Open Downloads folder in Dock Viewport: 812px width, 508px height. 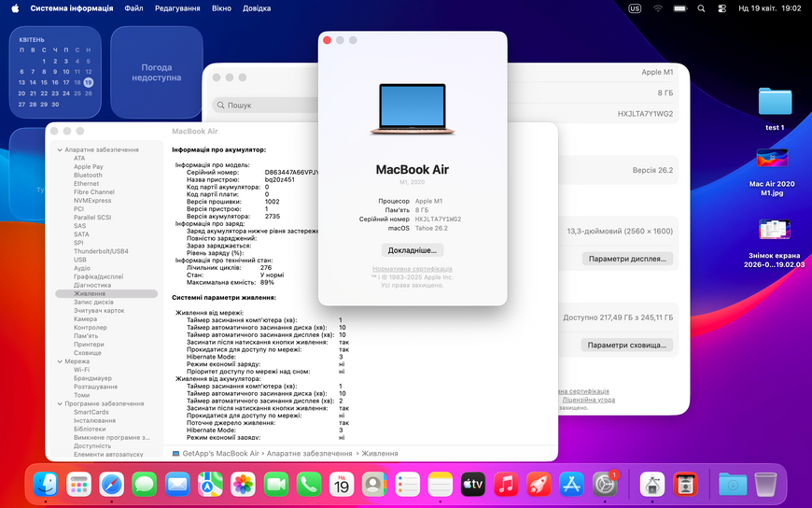pyautogui.click(x=733, y=486)
